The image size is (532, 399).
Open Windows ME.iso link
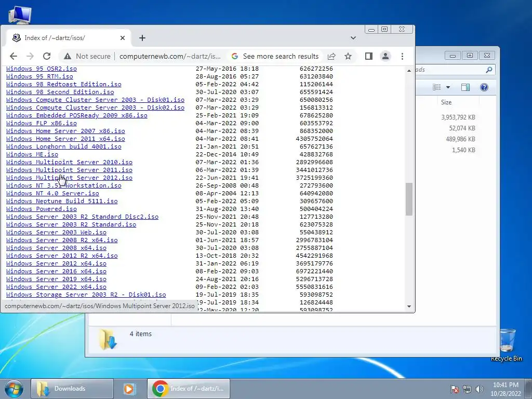[x=32, y=154]
